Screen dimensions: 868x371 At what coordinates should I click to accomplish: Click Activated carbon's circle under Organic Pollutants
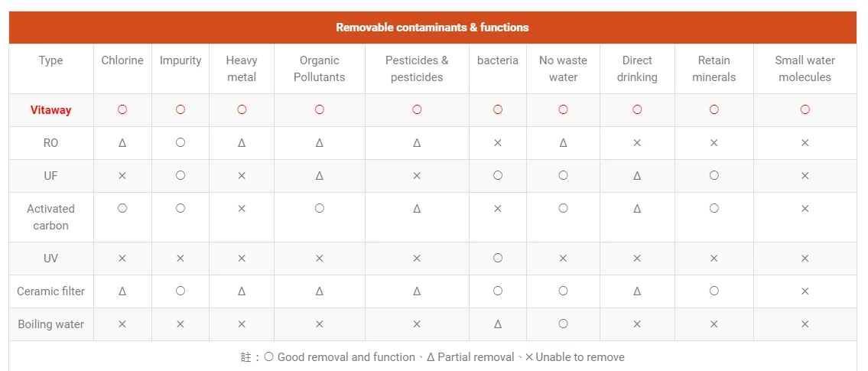(320, 209)
